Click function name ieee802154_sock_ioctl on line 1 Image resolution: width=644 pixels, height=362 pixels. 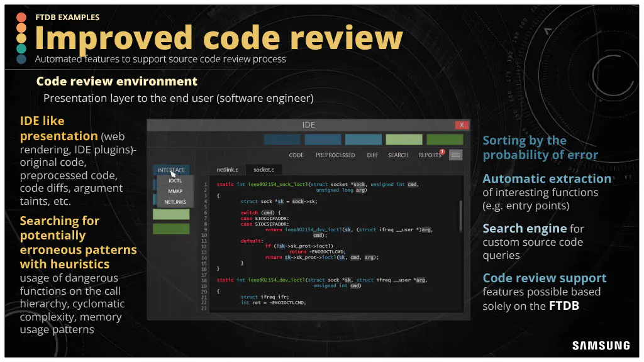pos(277,185)
